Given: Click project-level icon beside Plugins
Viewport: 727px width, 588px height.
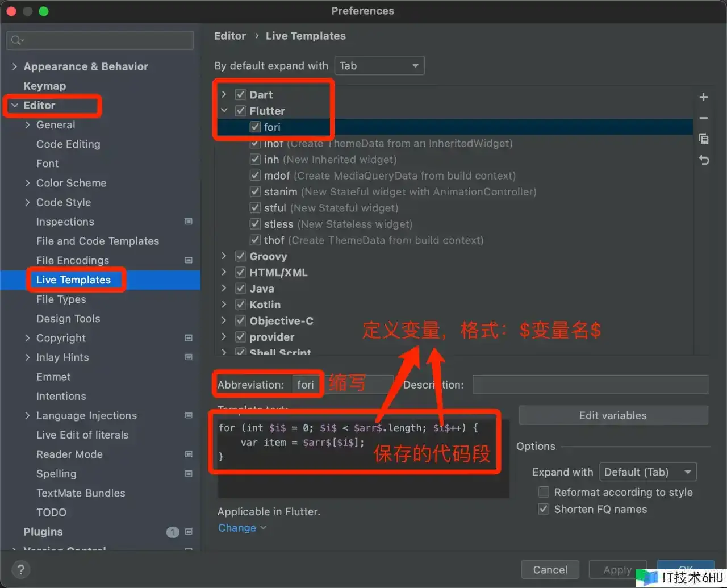Looking at the screenshot, I should 189,532.
